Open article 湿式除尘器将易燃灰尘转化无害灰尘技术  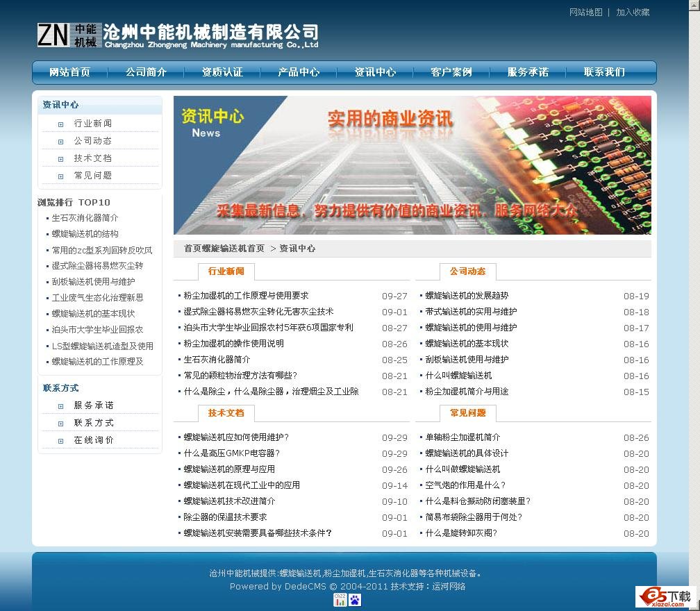click(x=258, y=312)
